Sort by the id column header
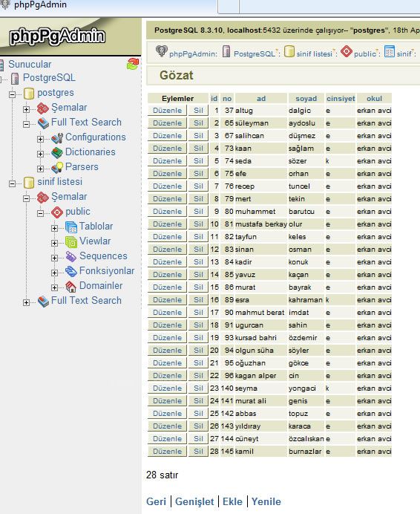 [x=214, y=98]
